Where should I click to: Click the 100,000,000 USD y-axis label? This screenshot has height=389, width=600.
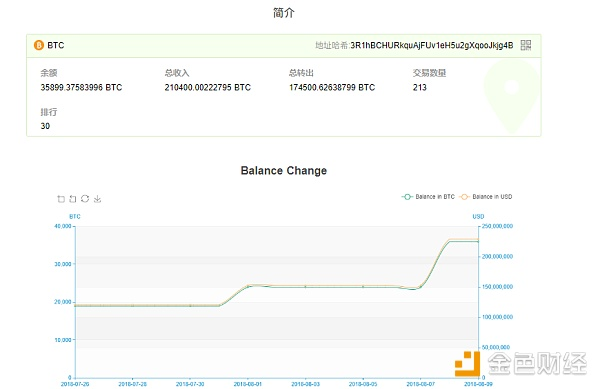click(x=497, y=317)
